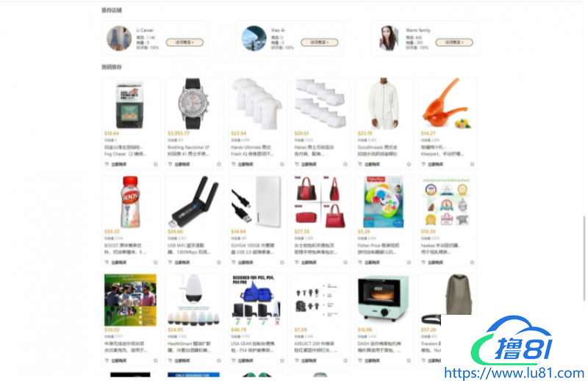Viewport: 588px width, 381px height.
Task: Click cart icon under women's handbag set
Action: 297,263
